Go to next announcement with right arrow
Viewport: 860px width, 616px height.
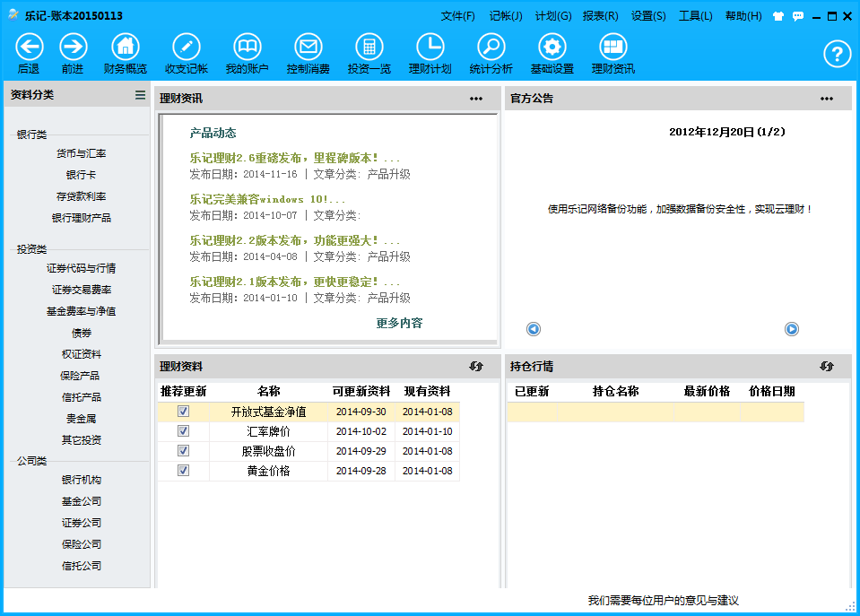coord(792,329)
